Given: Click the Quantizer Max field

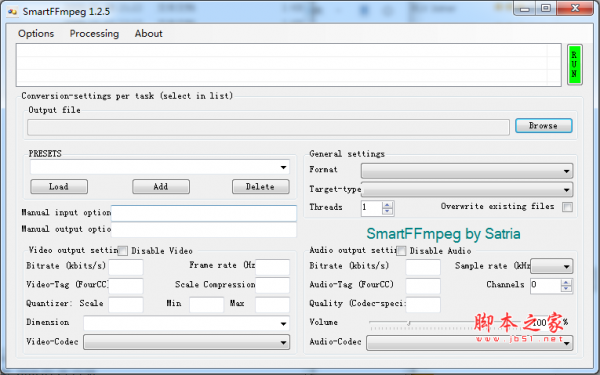Looking at the screenshot, I should 272,305.
